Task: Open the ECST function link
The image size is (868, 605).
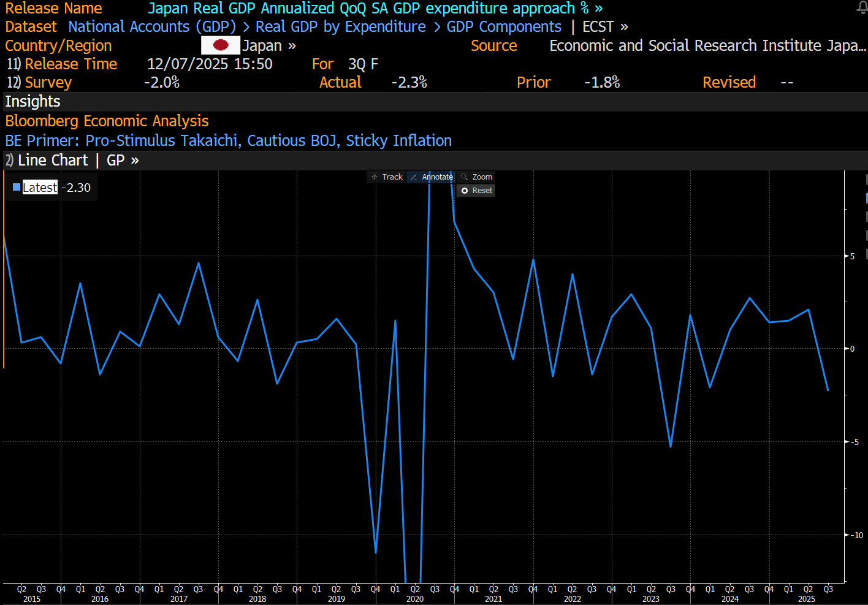Action: coord(605,27)
